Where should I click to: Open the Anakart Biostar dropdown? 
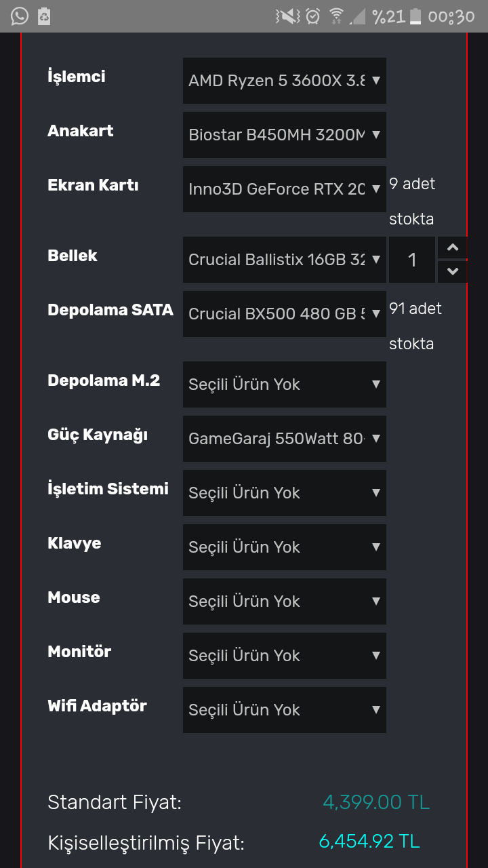(x=284, y=135)
